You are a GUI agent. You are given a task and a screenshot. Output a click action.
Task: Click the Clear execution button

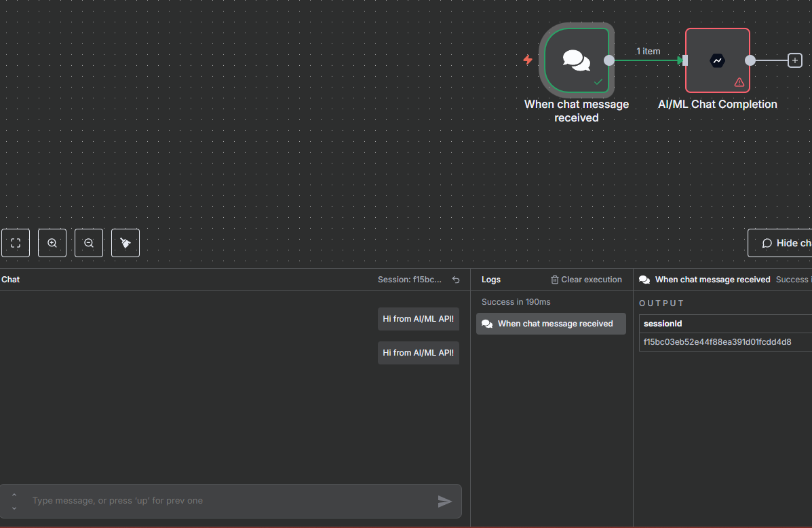click(x=586, y=280)
